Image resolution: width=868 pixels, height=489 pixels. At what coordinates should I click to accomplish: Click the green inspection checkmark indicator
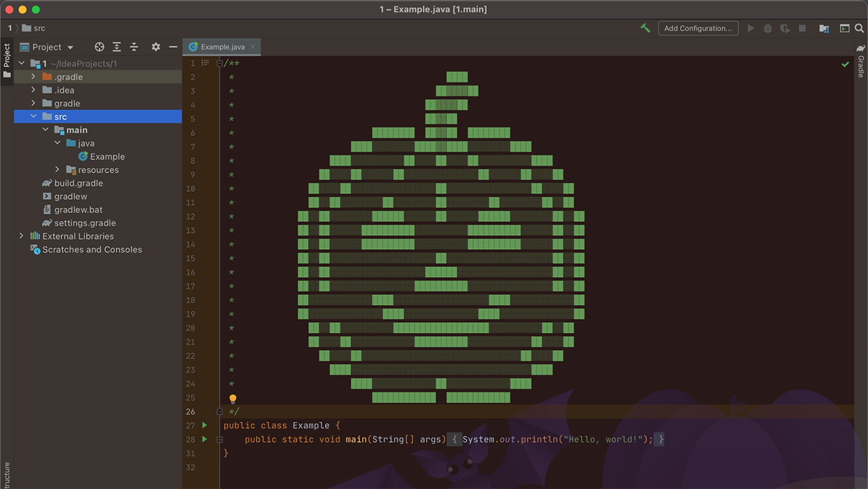tap(845, 64)
